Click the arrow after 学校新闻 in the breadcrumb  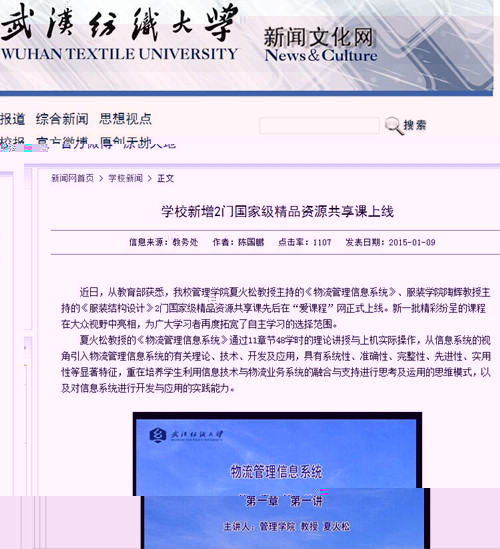150,179
